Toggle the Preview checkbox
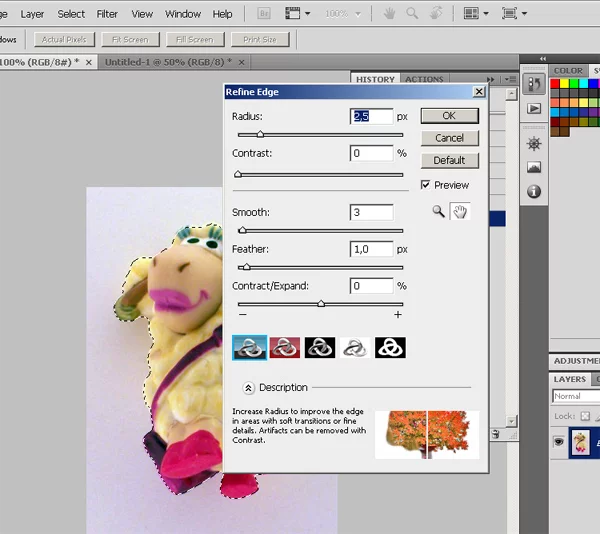Viewport: 600px width, 534px height. tap(425, 185)
